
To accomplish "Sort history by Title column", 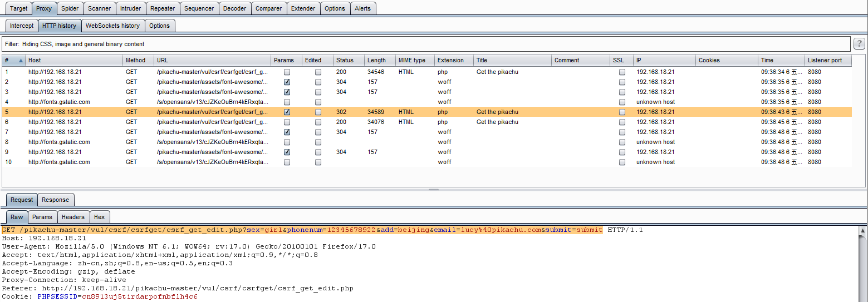I will (x=512, y=60).
